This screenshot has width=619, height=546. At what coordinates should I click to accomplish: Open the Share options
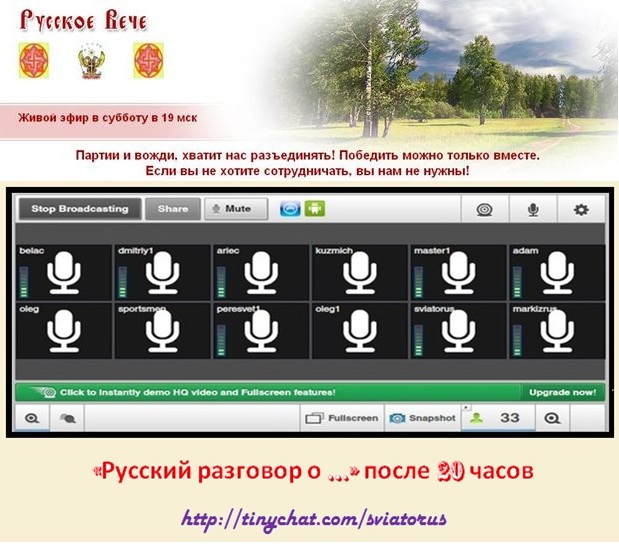click(x=173, y=209)
